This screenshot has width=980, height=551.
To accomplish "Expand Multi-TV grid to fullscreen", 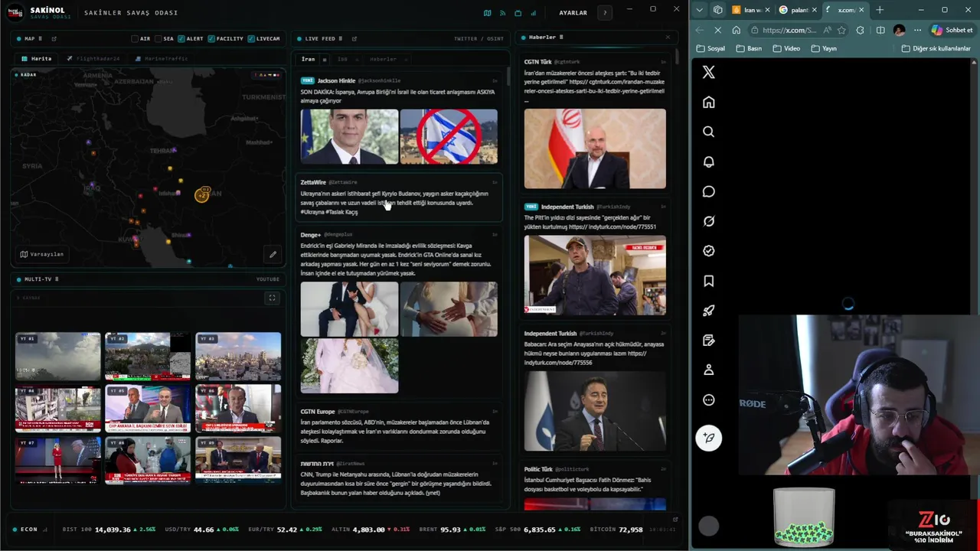I will pyautogui.click(x=272, y=298).
